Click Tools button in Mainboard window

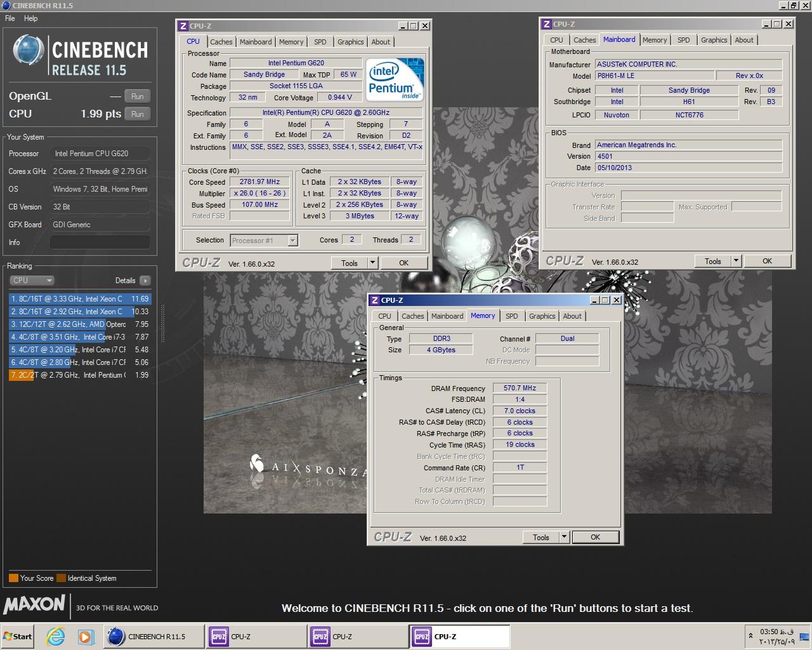[x=713, y=261]
